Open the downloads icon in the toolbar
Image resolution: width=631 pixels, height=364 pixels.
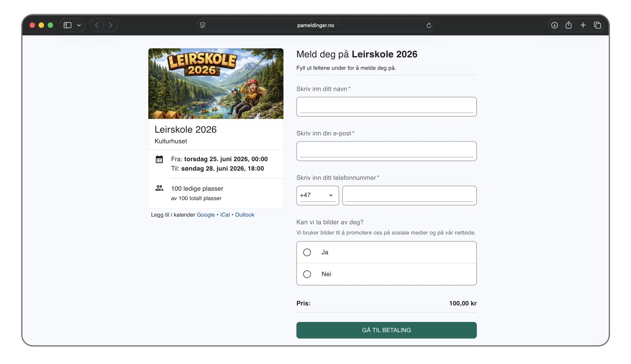(554, 25)
